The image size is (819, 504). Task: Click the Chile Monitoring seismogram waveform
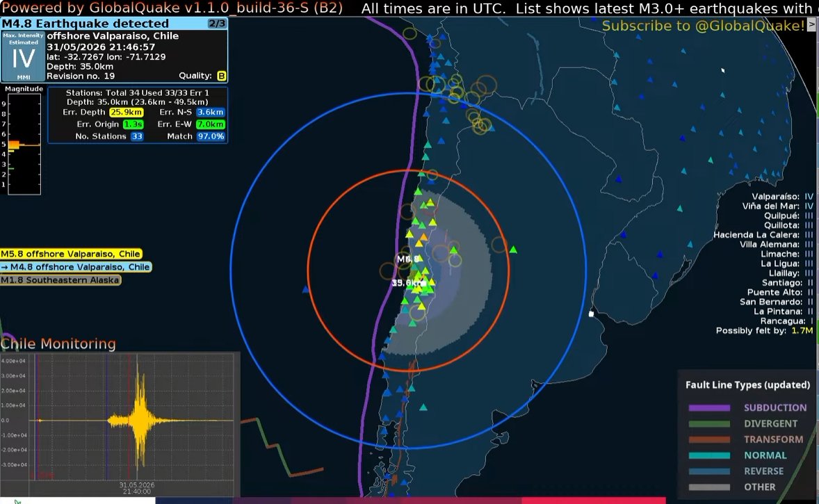pyautogui.click(x=131, y=418)
